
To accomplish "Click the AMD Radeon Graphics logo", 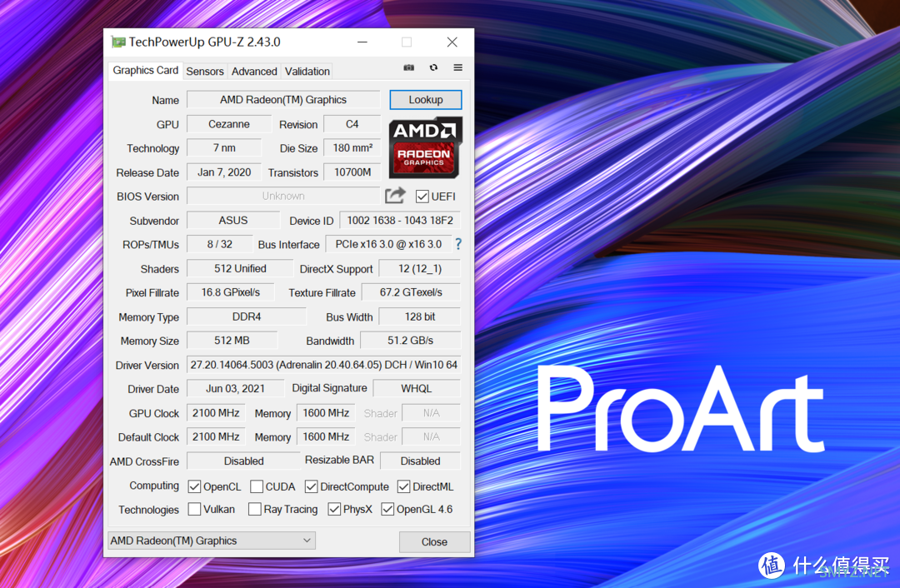I will (425, 147).
